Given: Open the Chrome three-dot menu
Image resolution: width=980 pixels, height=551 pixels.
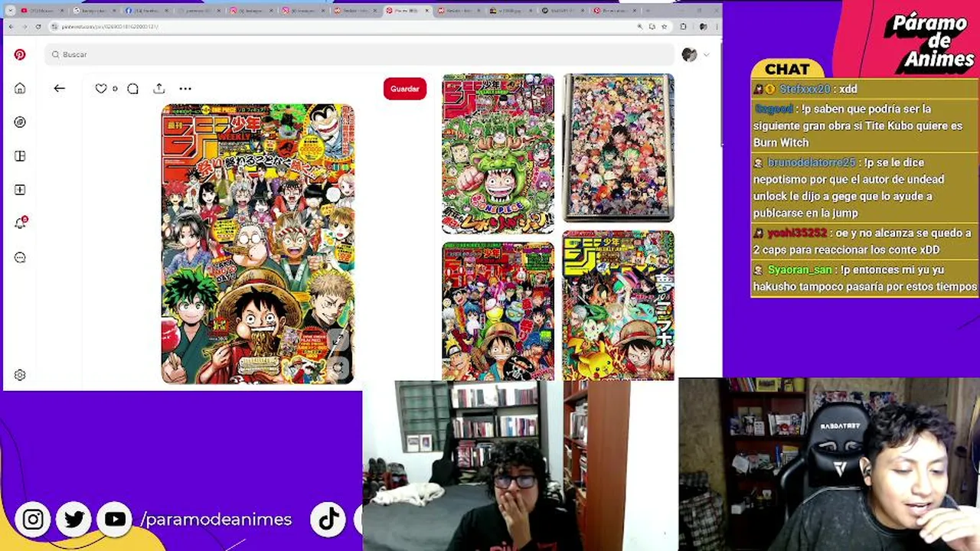Looking at the screenshot, I should pos(715,26).
